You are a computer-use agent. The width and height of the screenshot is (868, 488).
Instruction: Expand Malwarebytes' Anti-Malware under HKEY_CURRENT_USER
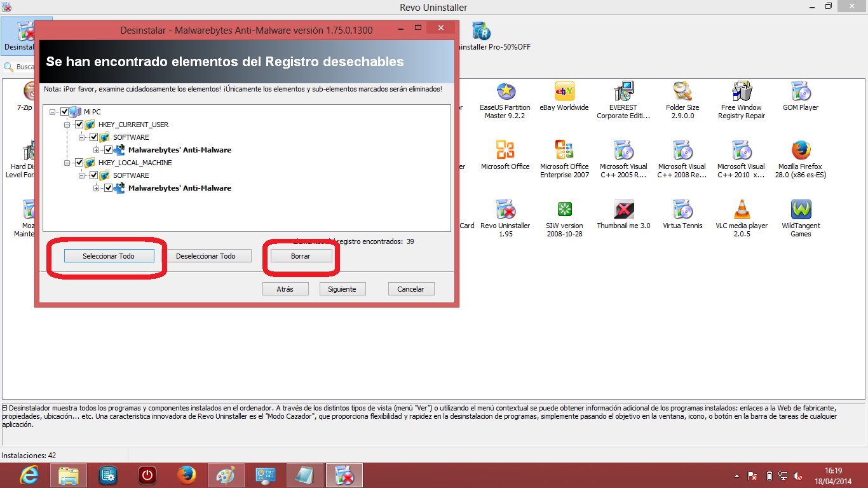coord(97,150)
